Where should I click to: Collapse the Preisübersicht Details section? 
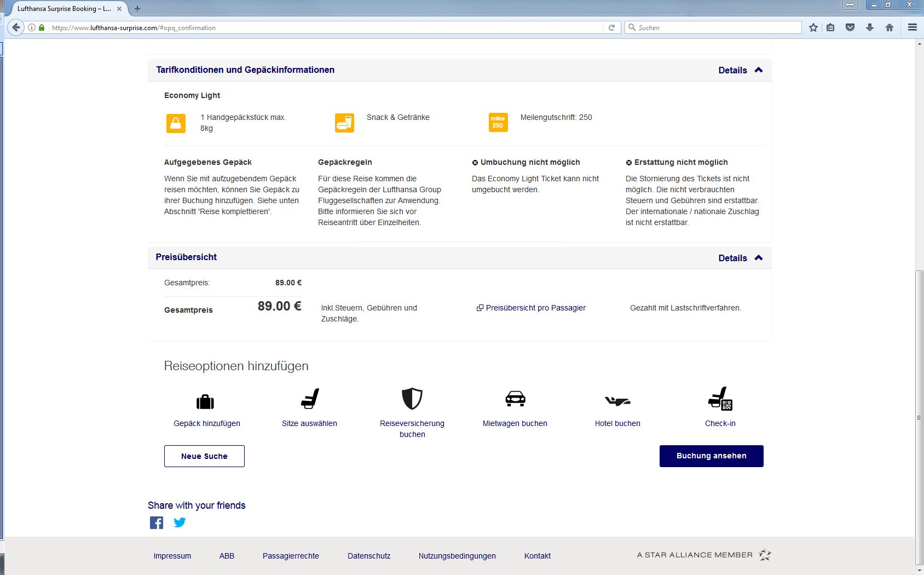[x=740, y=258]
